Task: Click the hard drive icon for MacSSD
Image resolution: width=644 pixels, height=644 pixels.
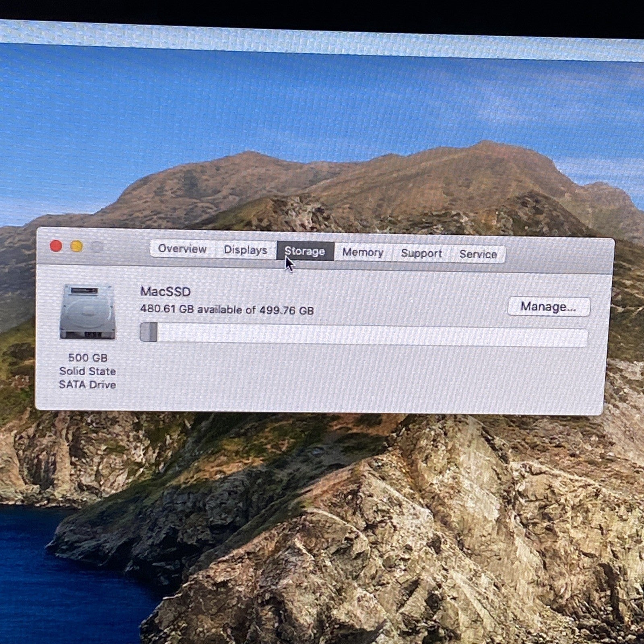Action: click(x=88, y=312)
